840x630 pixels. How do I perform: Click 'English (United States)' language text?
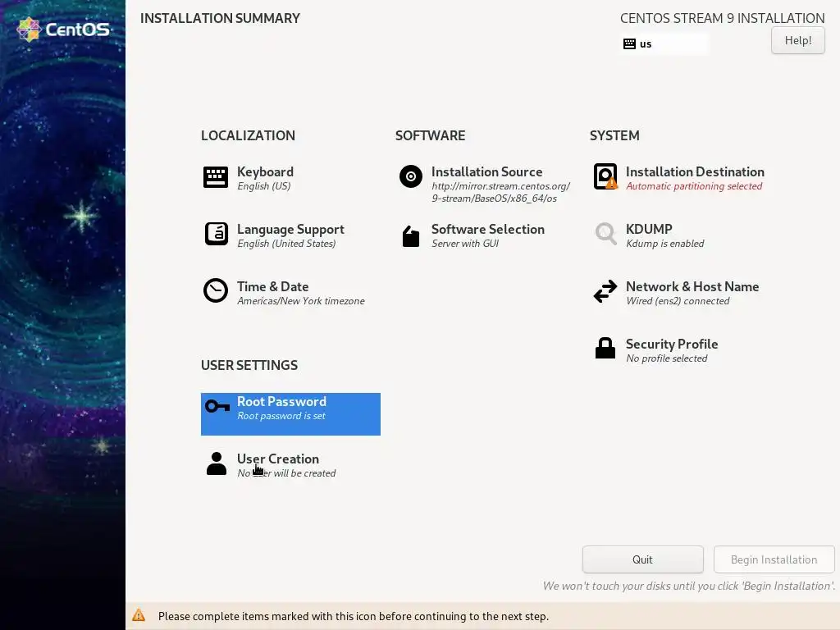pos(286,243)
